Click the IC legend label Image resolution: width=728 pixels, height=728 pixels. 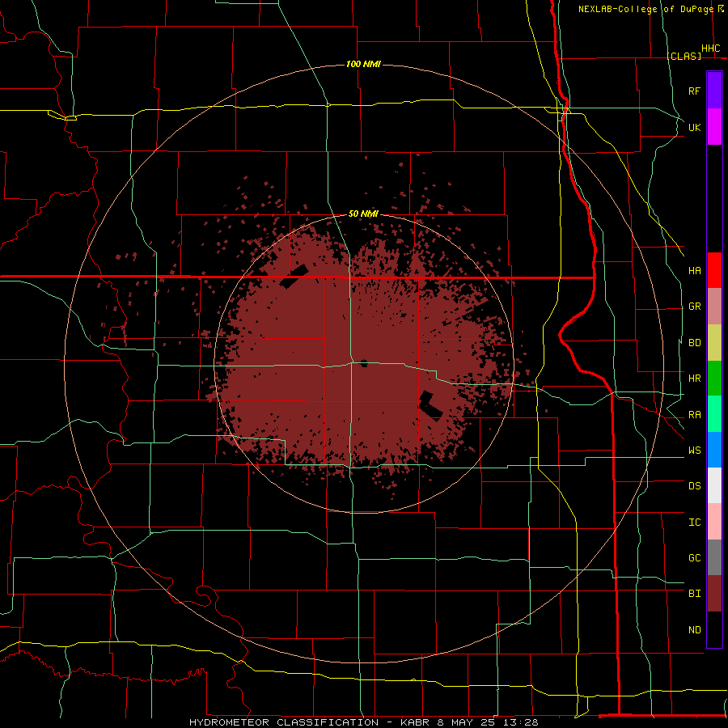[694, 523]
